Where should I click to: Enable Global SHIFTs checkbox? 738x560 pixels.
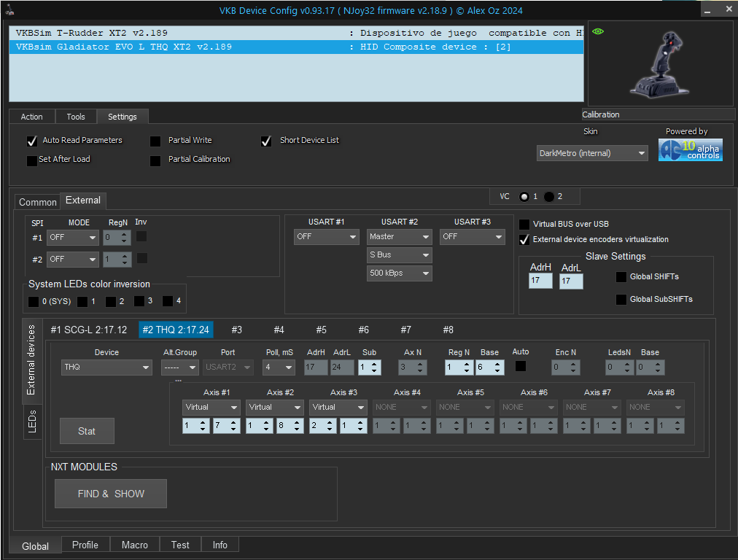[621, 276]
